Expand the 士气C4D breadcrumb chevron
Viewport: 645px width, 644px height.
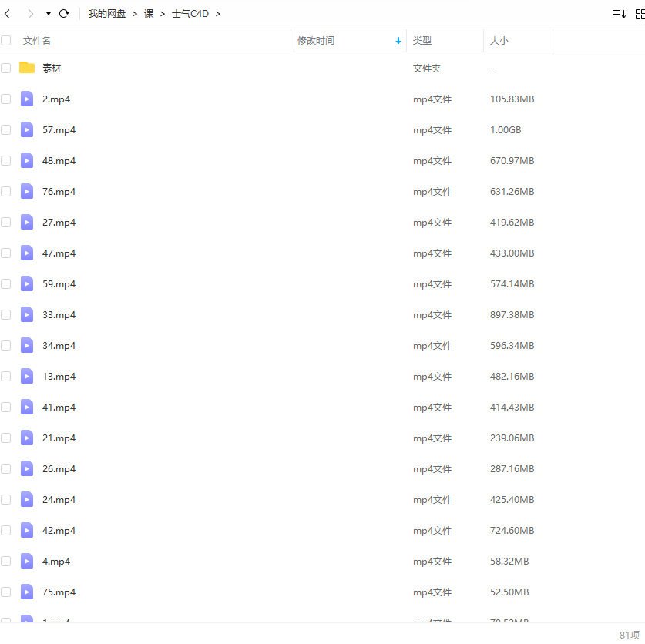tap(218, 13)
